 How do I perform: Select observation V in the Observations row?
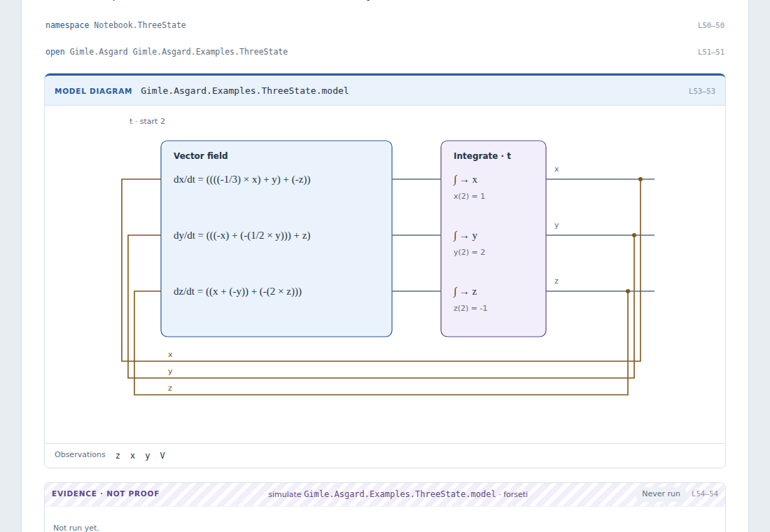tap(162, 456)
